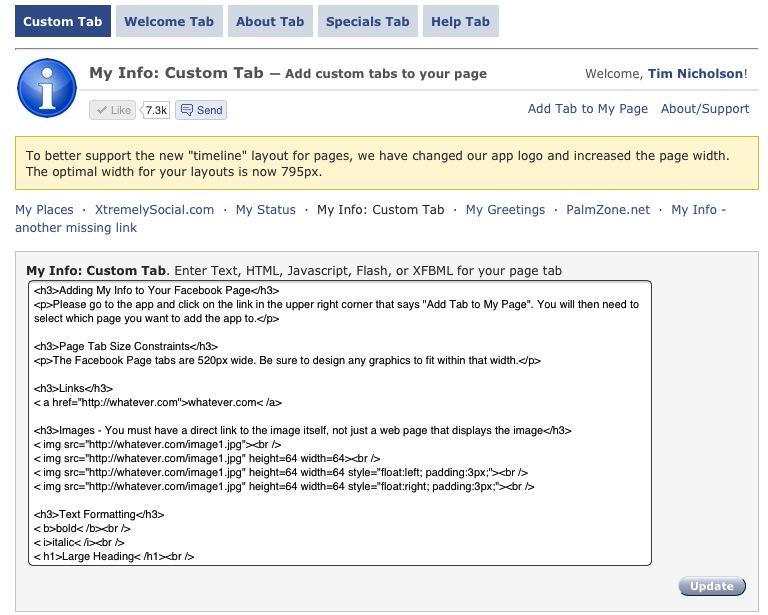
Task: Open the About Tab
Action: [x=270, y=21]
